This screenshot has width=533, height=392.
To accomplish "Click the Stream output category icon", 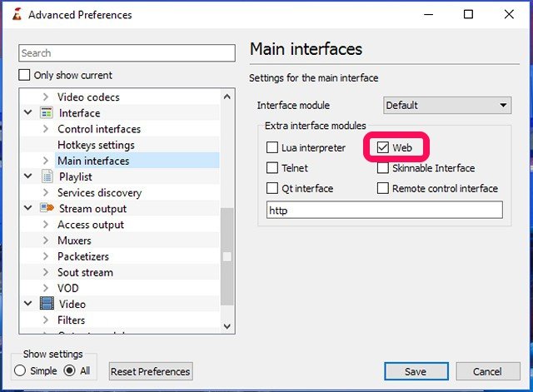I will tap(47, 209).
